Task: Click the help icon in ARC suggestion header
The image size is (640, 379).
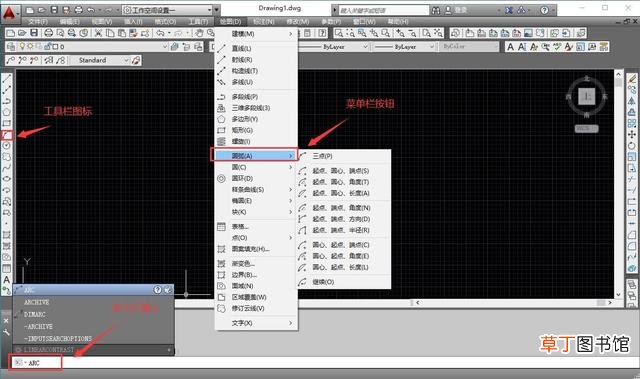Action: click(x=158, y=290)
